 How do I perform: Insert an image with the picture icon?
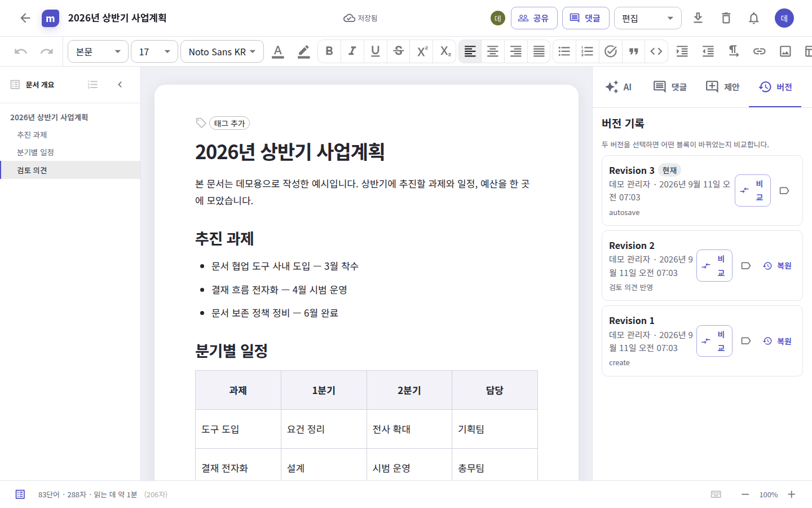click(x=785, y=51)
